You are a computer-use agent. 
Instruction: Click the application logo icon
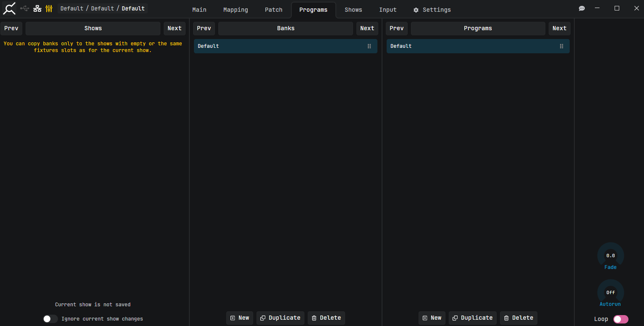[9, 8]
